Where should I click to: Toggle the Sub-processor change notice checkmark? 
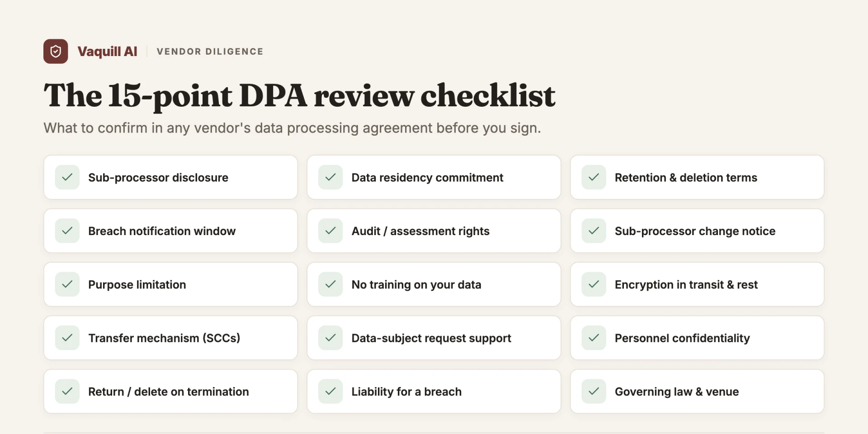tap(594, 231)
